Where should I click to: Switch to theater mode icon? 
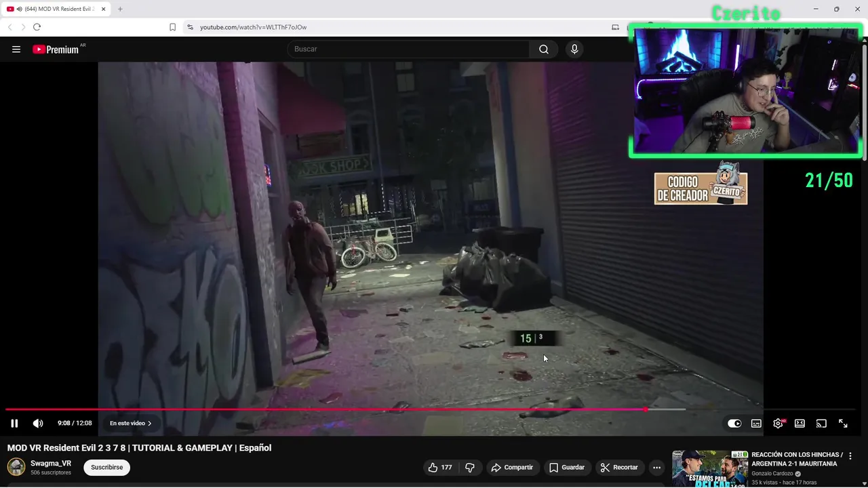coord(800,424)
